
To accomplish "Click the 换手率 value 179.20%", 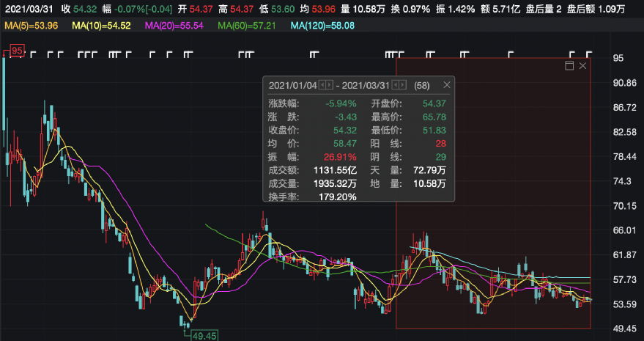I will [338, 197].
